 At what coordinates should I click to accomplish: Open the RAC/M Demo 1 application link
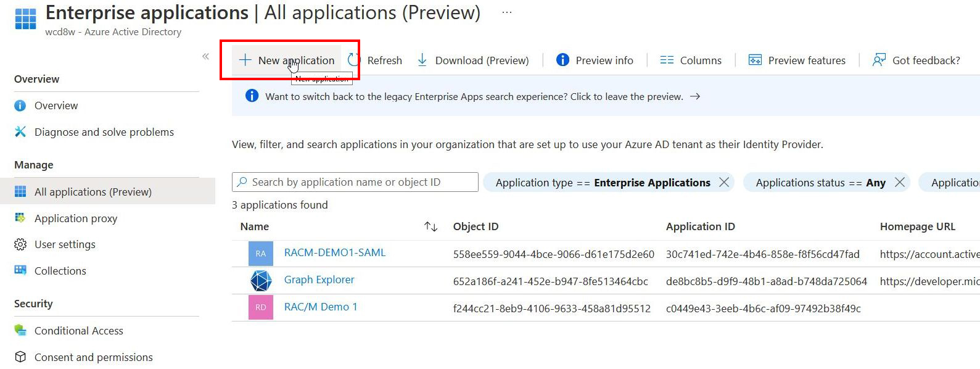[x=321, y=307]
